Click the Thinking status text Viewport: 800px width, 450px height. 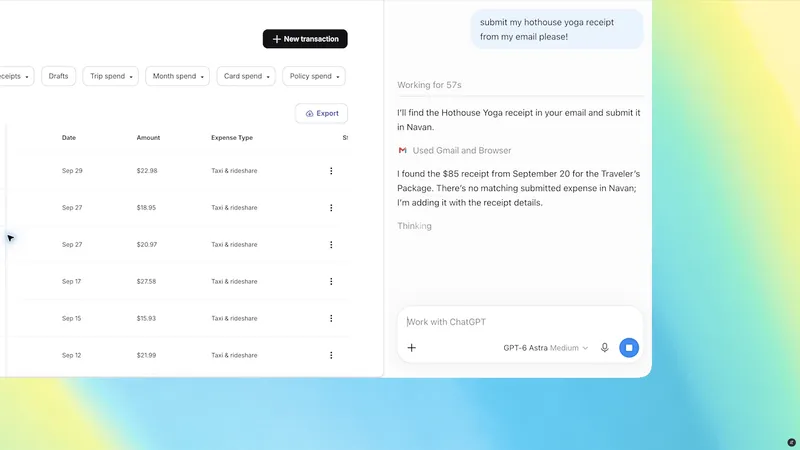coord(414,226)
